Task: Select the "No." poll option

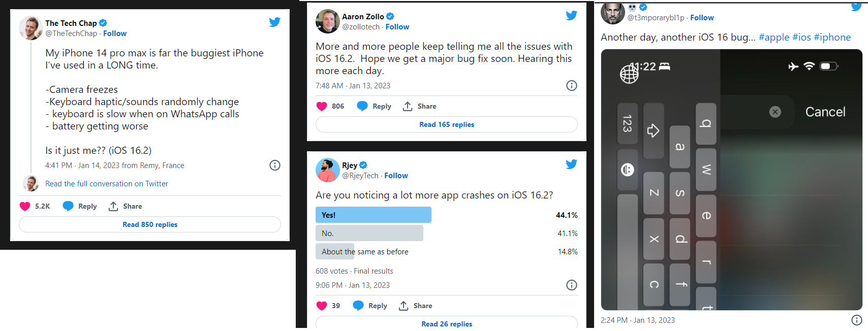Action: (369, 234)
